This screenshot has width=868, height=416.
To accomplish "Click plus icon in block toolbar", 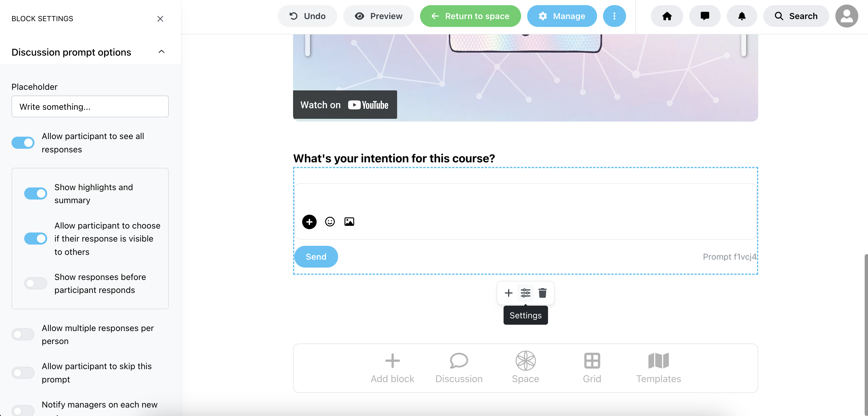I will point(508,293).
